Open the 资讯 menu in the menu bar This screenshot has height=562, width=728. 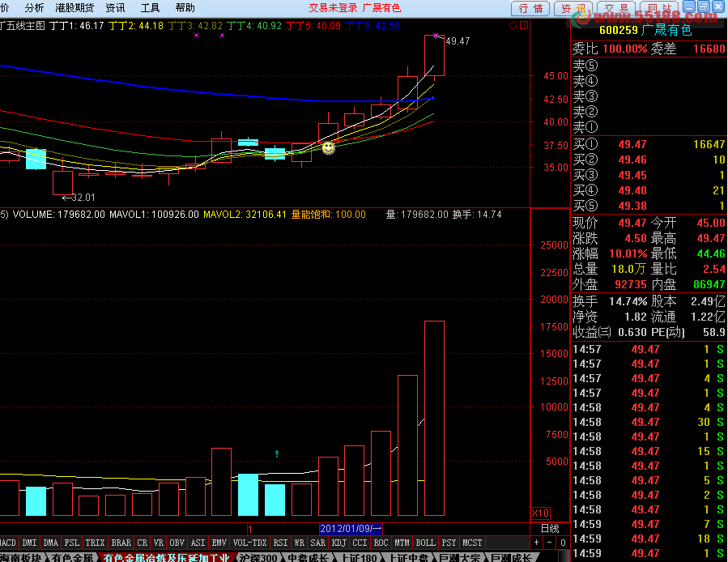115,8
